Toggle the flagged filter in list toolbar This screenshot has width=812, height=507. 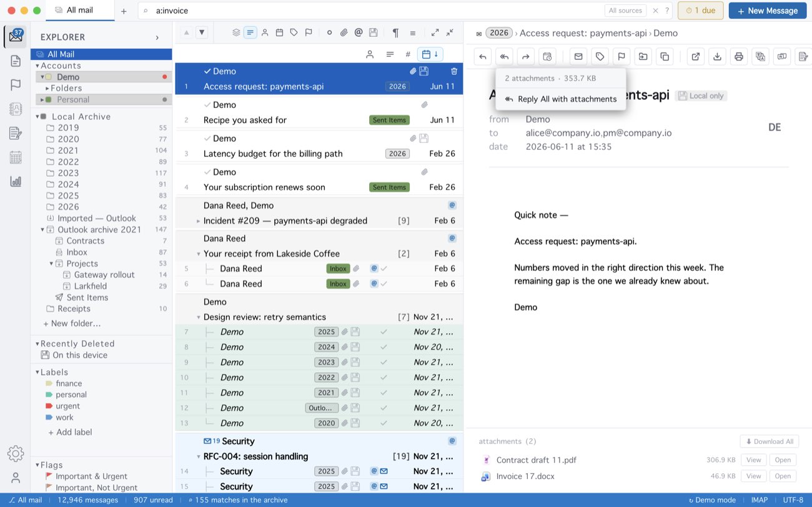tap(309, 32)
